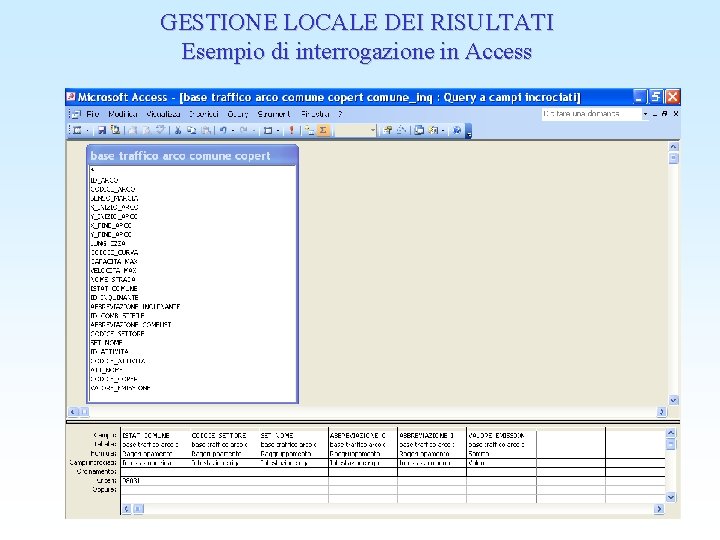This screenshot has width=720, height=540.
Task: Save the query with the floppy disk icon
Action: click(102, 130)
